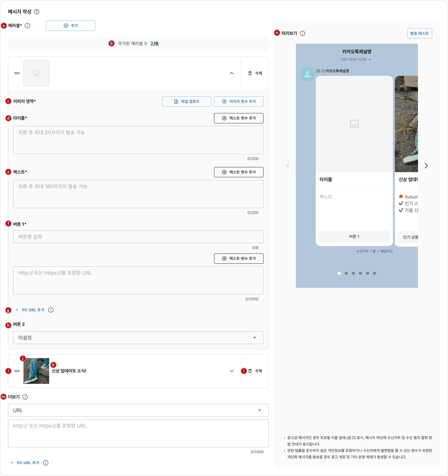Click the 발송 테스트 button
The width and height of the screenshot is (448, 476).
point(419,33)
